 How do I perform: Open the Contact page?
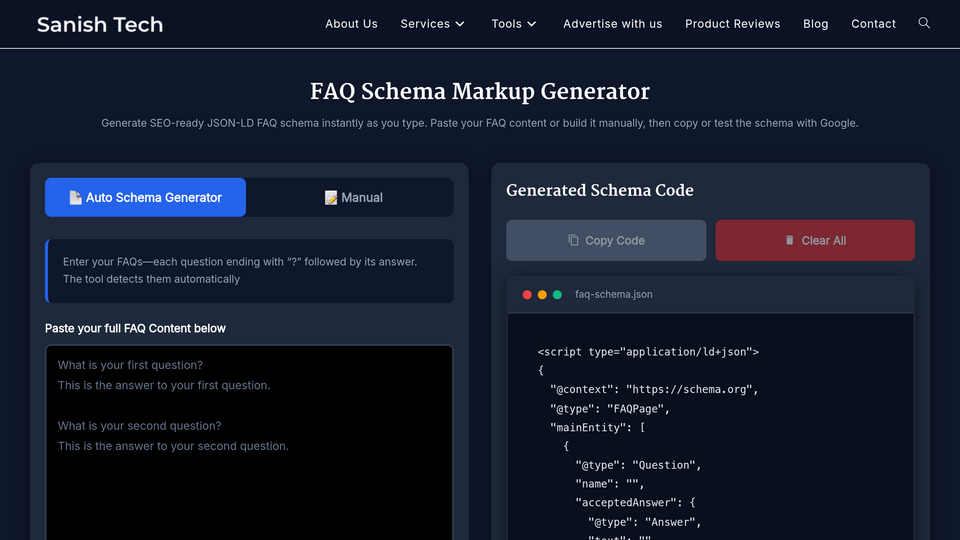[x=873, y=24]
